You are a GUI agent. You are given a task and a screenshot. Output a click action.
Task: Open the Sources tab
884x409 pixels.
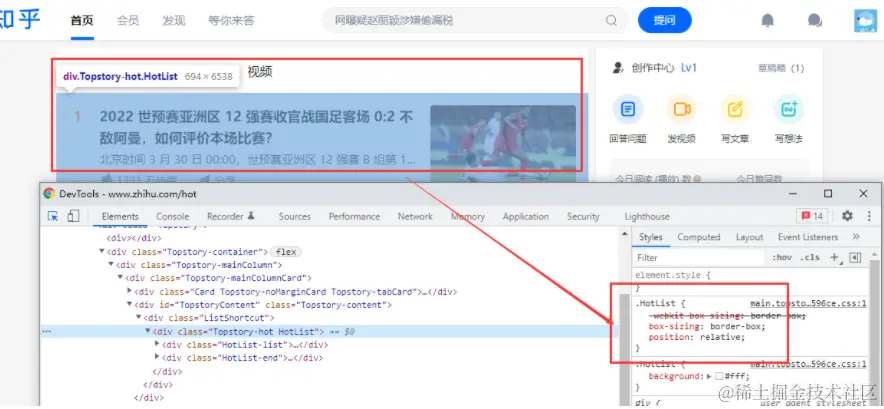click(x=294, y=216)
